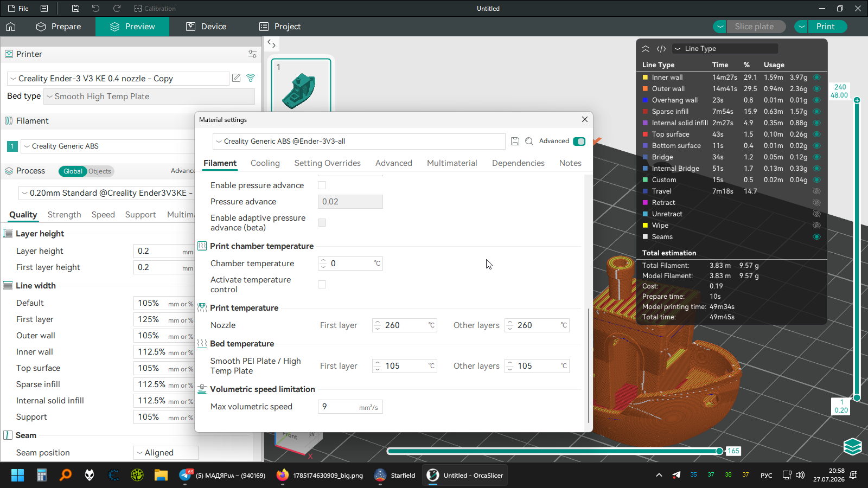Click the horizontal move slider handle
The image size is (868, 488).
[x=719, y=451]
